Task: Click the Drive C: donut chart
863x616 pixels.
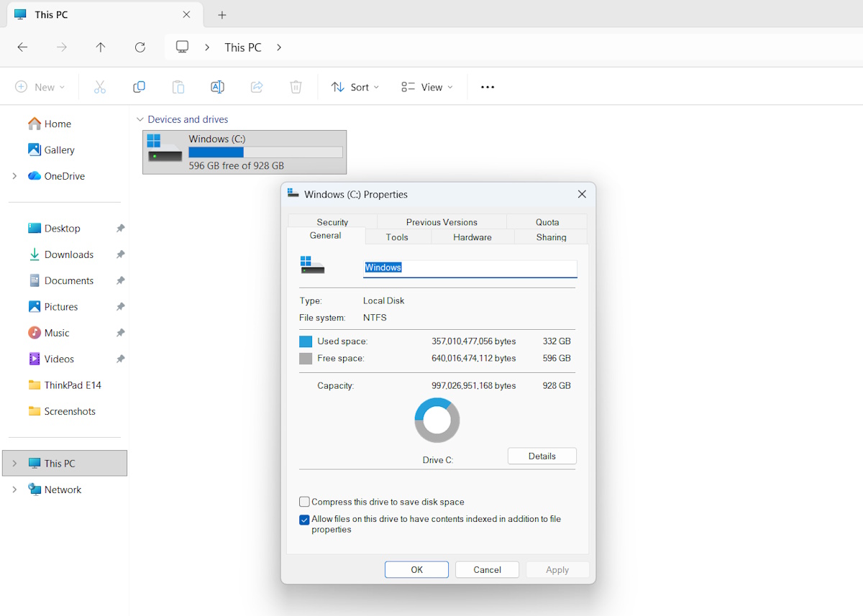Action: click(x=437, y=420)
